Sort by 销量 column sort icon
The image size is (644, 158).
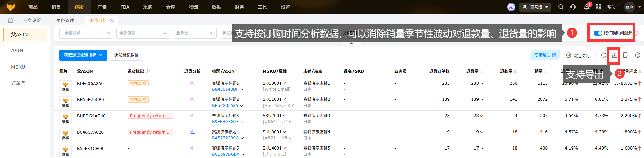545,71
